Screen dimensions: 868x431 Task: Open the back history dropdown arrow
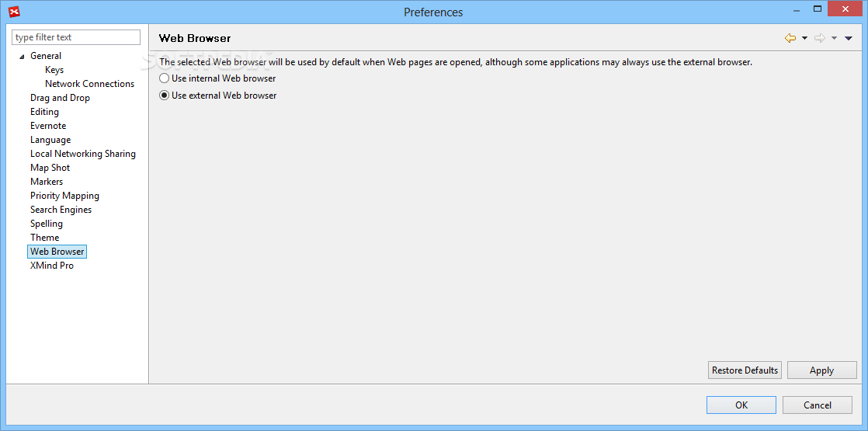pyautogui.click(x=804, y=38)
